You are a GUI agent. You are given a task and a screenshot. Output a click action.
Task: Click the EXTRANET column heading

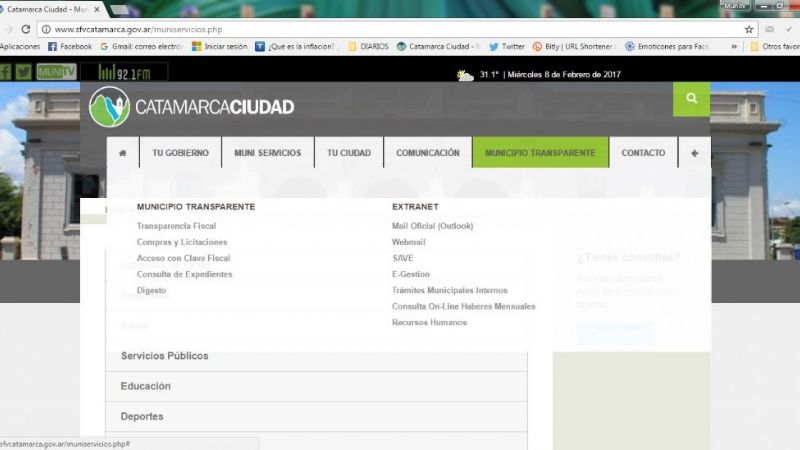tap(415, 207)
